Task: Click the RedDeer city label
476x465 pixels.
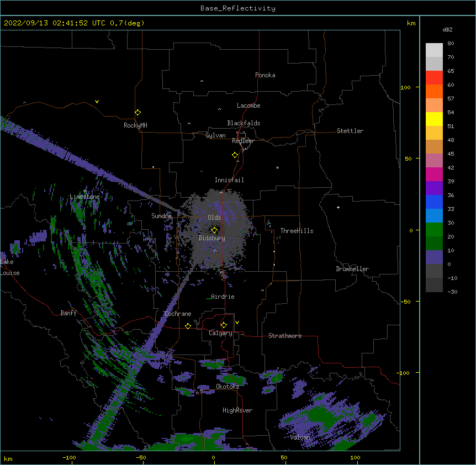Action: coord(243,141)
